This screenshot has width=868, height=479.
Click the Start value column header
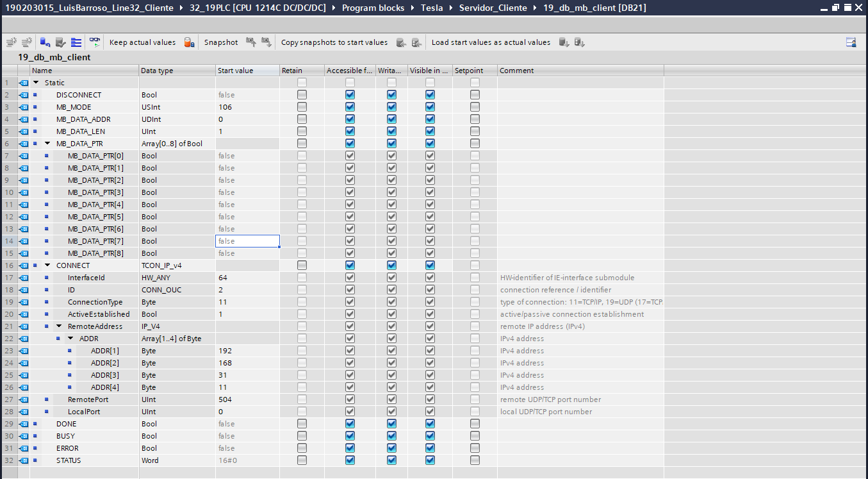click(247, 71)
